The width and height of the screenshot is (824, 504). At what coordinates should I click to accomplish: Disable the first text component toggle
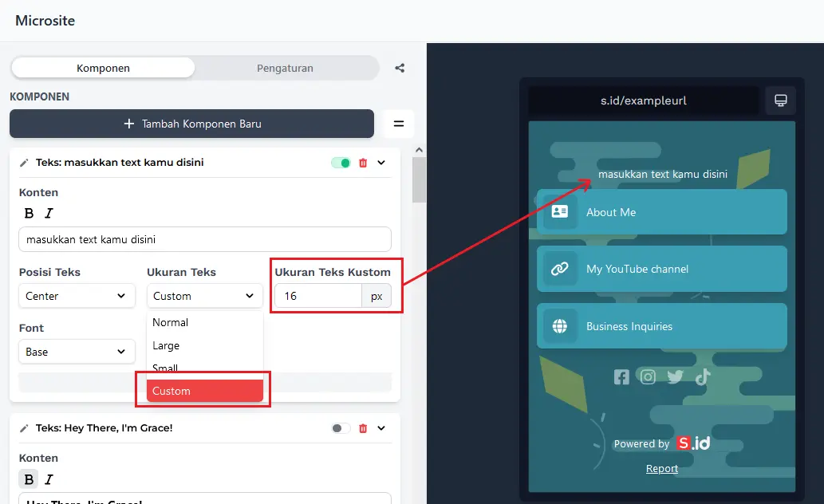point(341,163)
